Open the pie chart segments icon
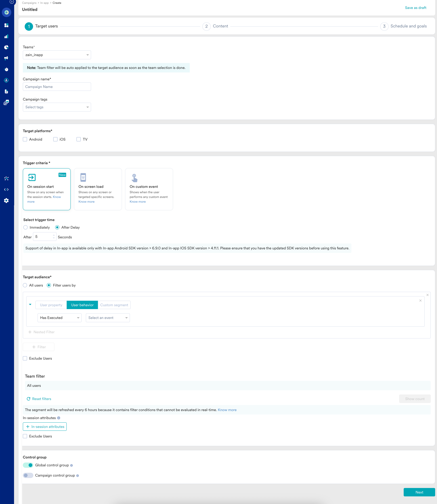Screen dimensions: 437x504 tap(7, 47)
